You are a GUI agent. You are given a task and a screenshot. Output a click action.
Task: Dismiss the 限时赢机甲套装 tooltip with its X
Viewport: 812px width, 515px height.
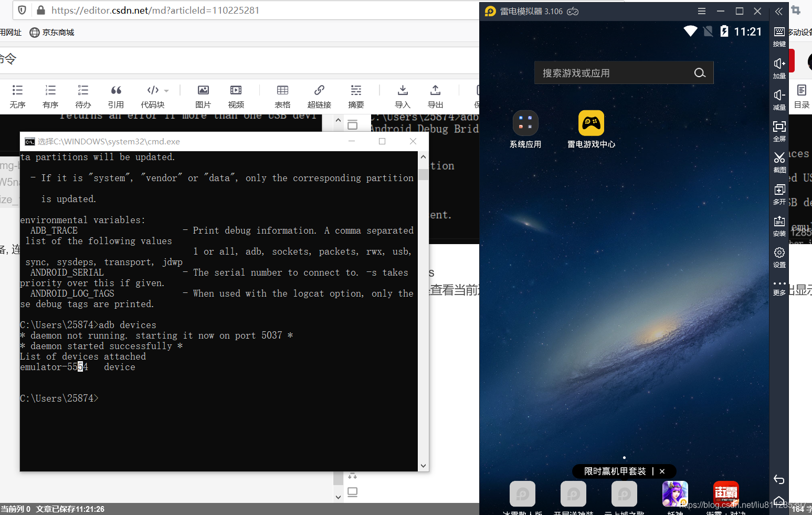662,471
